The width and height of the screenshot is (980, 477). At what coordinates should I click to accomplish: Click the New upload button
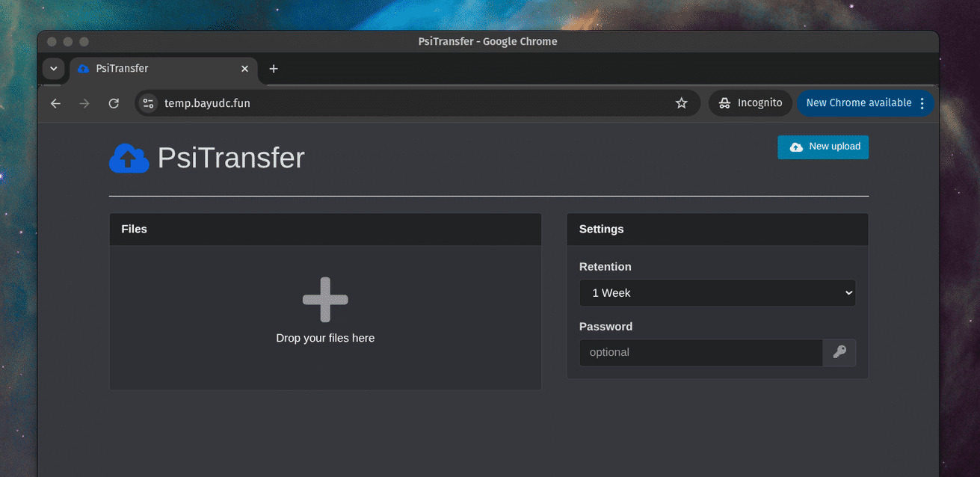tap(823, 147)
